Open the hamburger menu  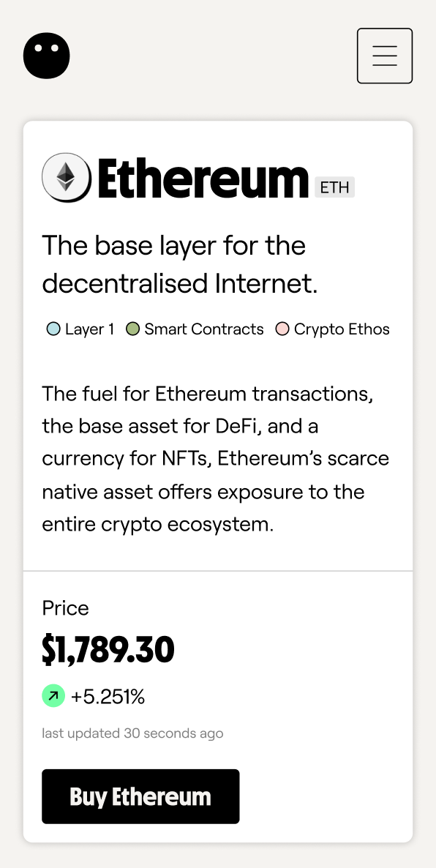(385, 56)
